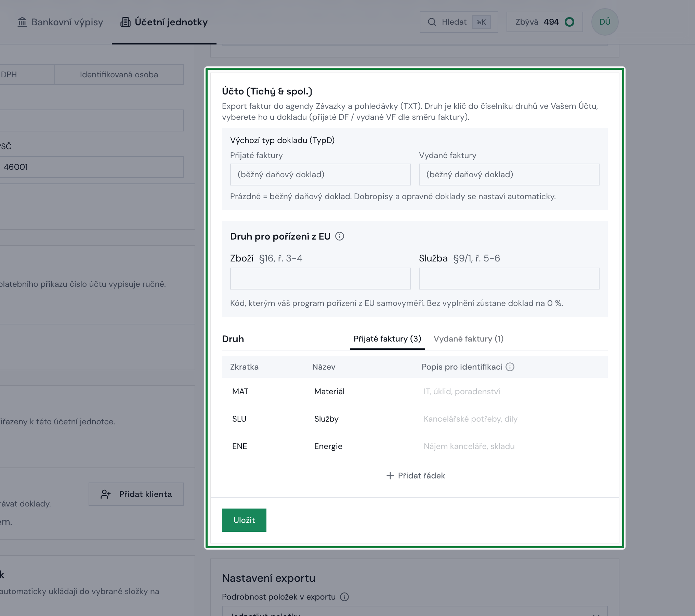695x616 pixels.
Task: Open the Bankovní výpisy tab
Action: [60, 22]
